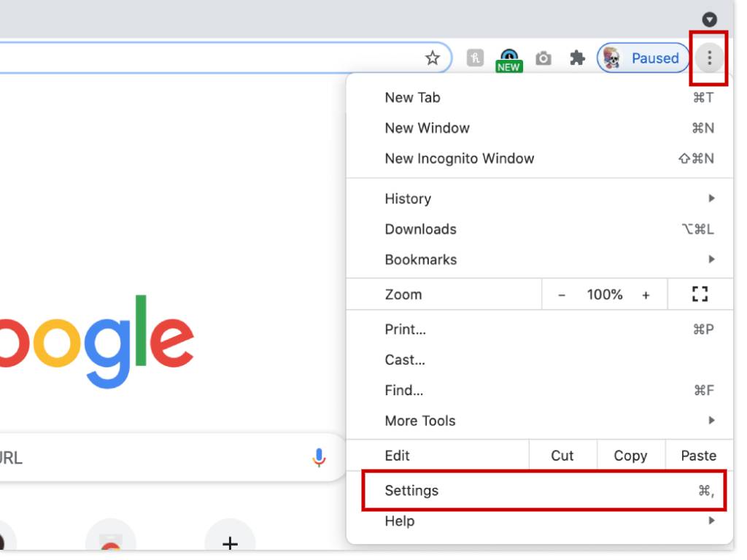Open a New Incognito Window
Screen dimensions: 747x560
[540, 158]
